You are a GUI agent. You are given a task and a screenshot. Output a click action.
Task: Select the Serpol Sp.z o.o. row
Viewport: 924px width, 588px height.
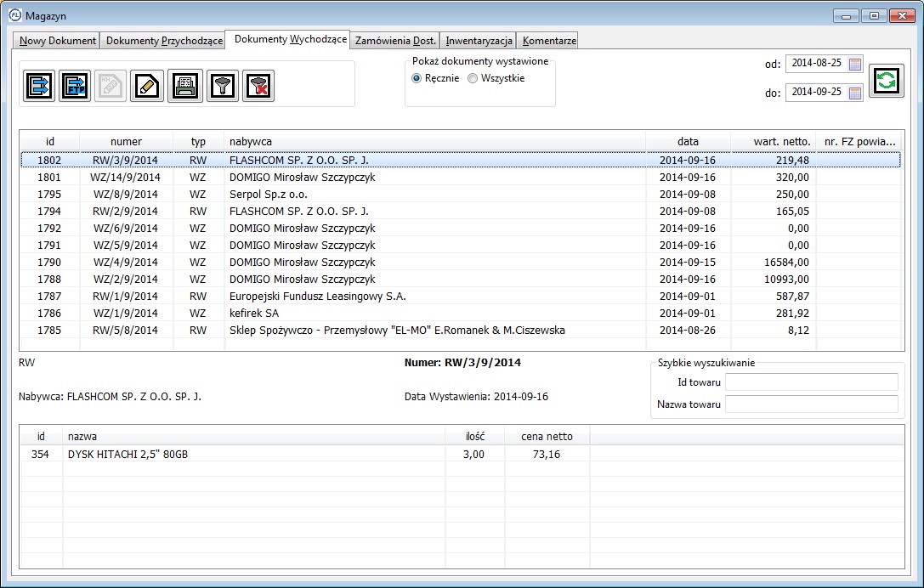[460, 195]
